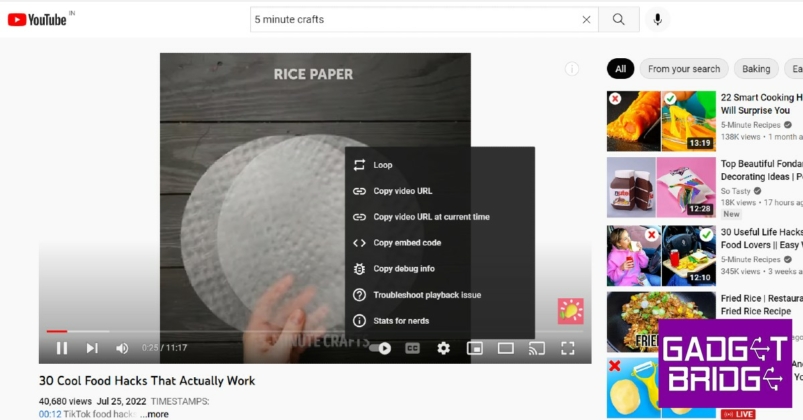Mute the video volume
Image resolution: width=803 pixels, height=420 pixels.
point(122,348)
